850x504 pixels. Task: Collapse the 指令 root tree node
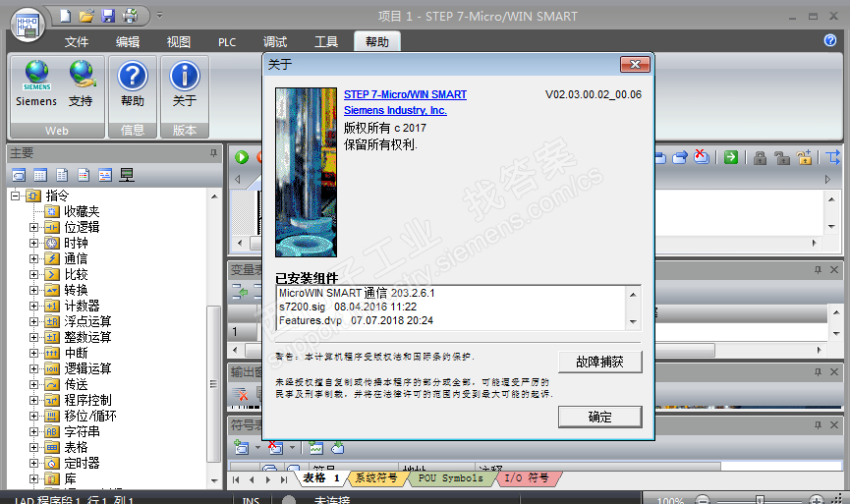click(x=15, y=196)
